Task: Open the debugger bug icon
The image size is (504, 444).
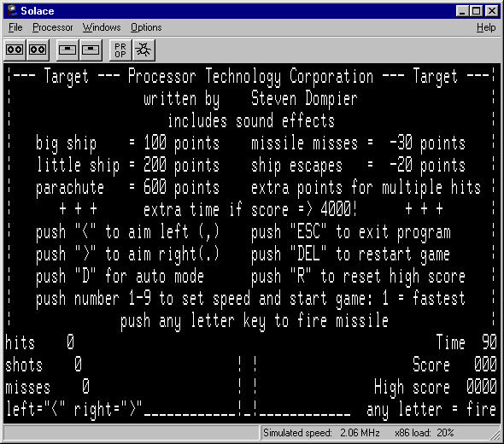Action: point(144,50)
